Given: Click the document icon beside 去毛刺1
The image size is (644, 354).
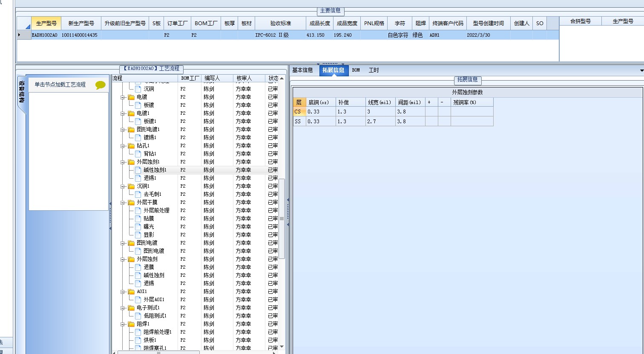Looking at the screenshot, I should pyautogui.click(x=138, y=194).
